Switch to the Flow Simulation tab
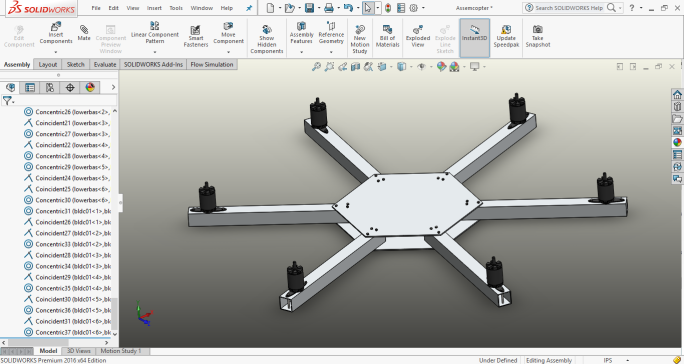 tap(212, 64)
